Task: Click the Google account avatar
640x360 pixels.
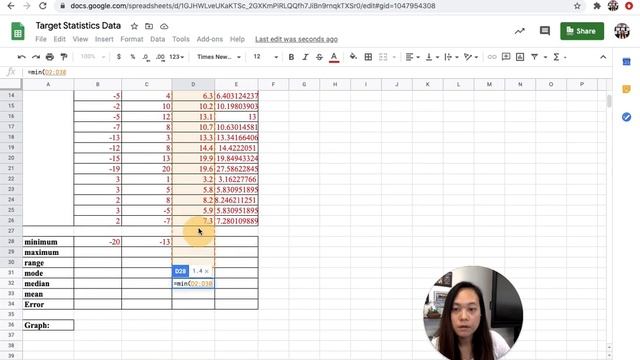Action: (622, 31)
